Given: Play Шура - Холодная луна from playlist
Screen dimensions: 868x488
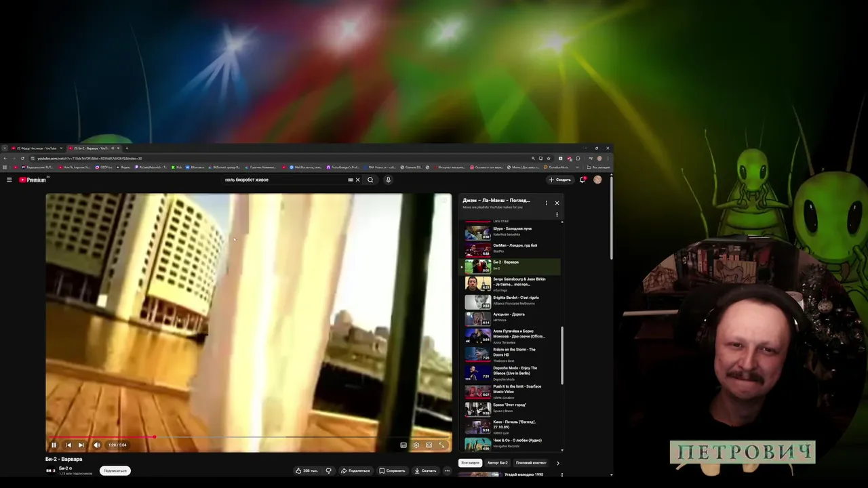Looking at the screenshot, I should pyautogui.click(x=512, y=232).
